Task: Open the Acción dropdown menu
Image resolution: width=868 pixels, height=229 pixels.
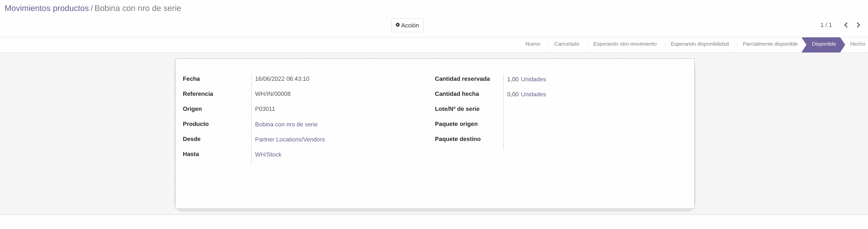Action: pos(407,26)
